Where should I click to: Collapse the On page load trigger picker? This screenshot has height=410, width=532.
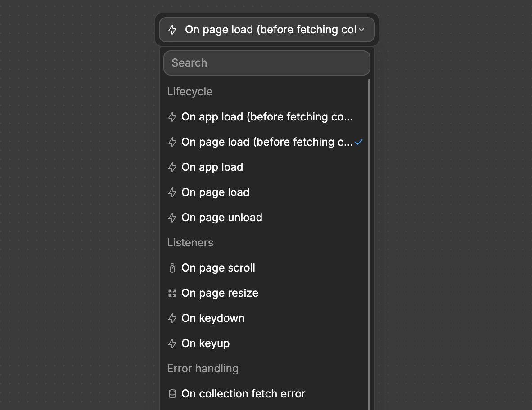tap(266, 30)
